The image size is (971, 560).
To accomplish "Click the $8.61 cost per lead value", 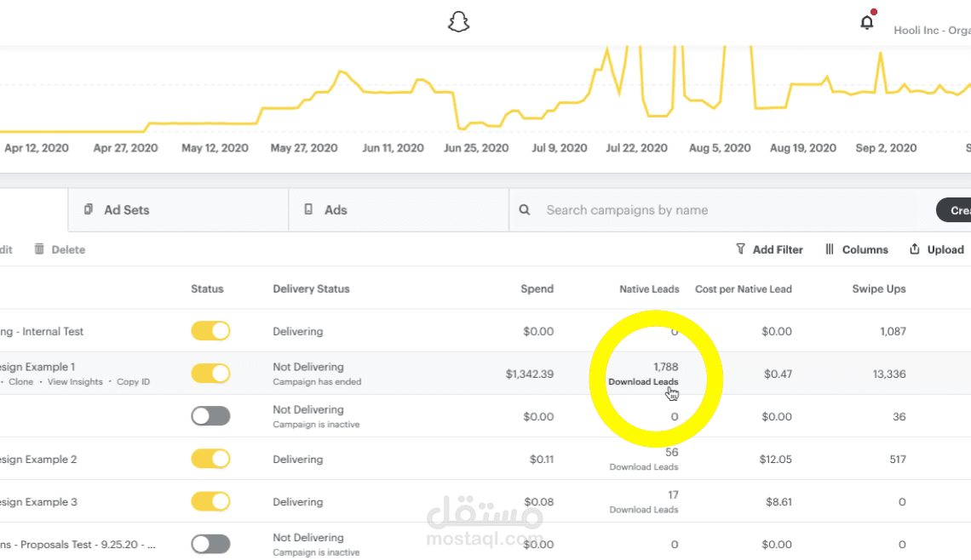I will pos(779,502).
